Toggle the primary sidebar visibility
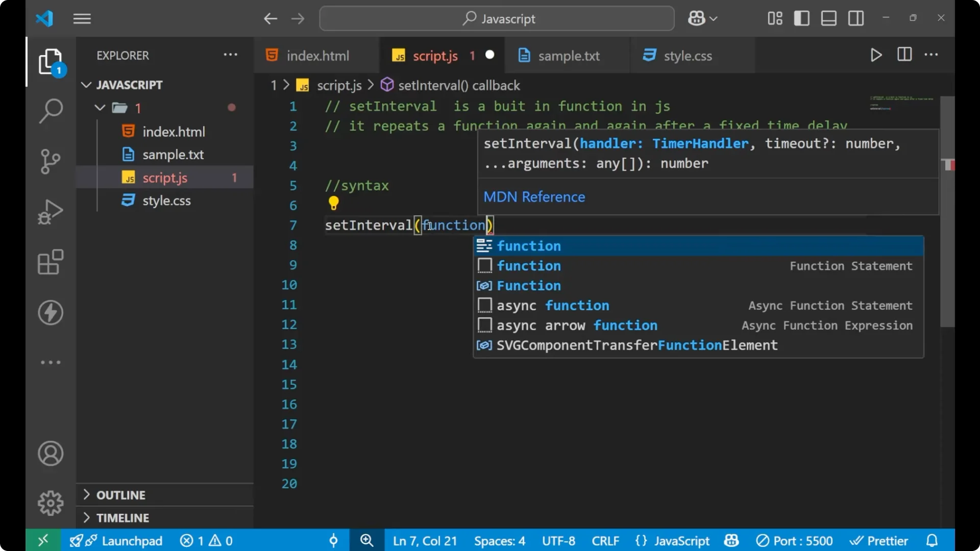Viewport: 980px width, 551px height. [x=801, y=18]
